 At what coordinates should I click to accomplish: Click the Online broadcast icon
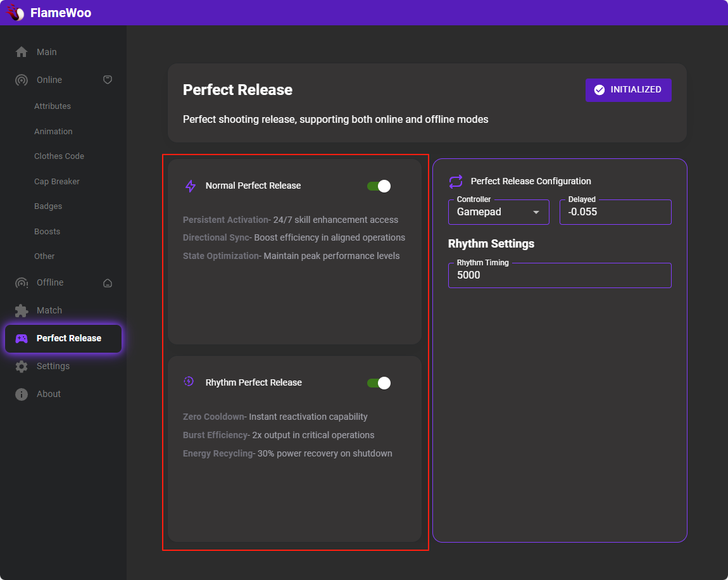coord(22,80)
